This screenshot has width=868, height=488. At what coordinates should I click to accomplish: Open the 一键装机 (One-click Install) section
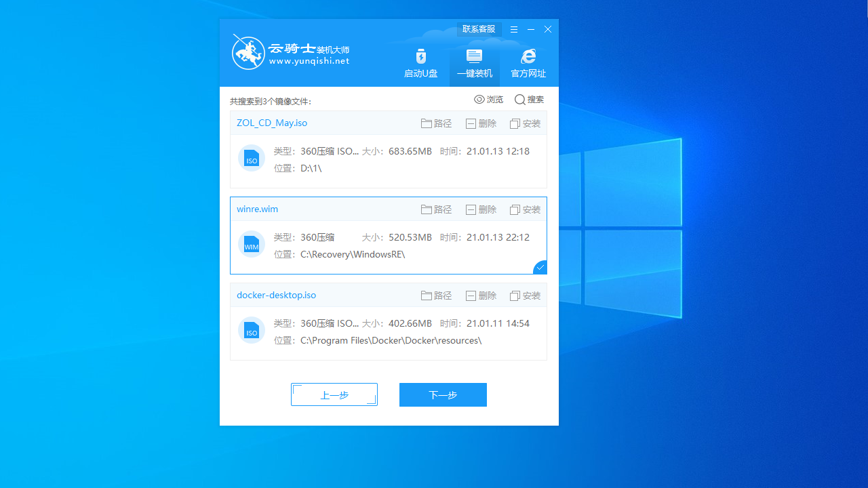coord(474,63)
